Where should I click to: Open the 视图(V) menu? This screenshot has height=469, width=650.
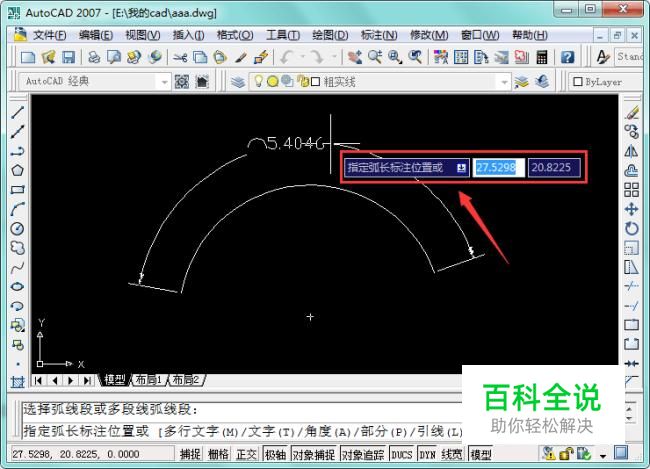coord(143,35)
